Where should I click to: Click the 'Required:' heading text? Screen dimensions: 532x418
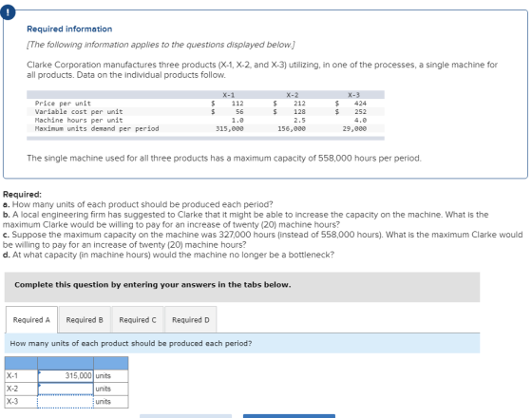pyautogui.click(x=22, y=195)
